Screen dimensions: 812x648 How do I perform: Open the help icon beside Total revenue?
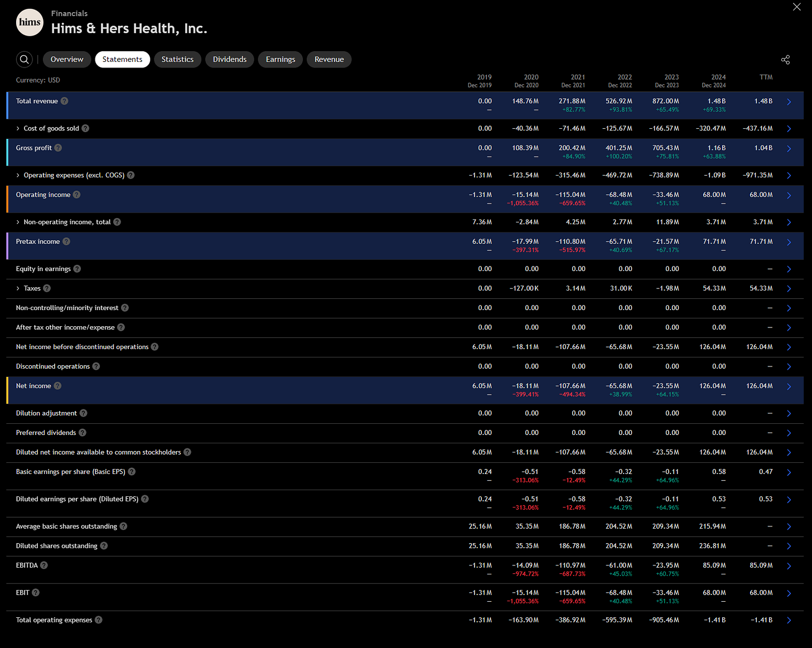tap(64, 101)
